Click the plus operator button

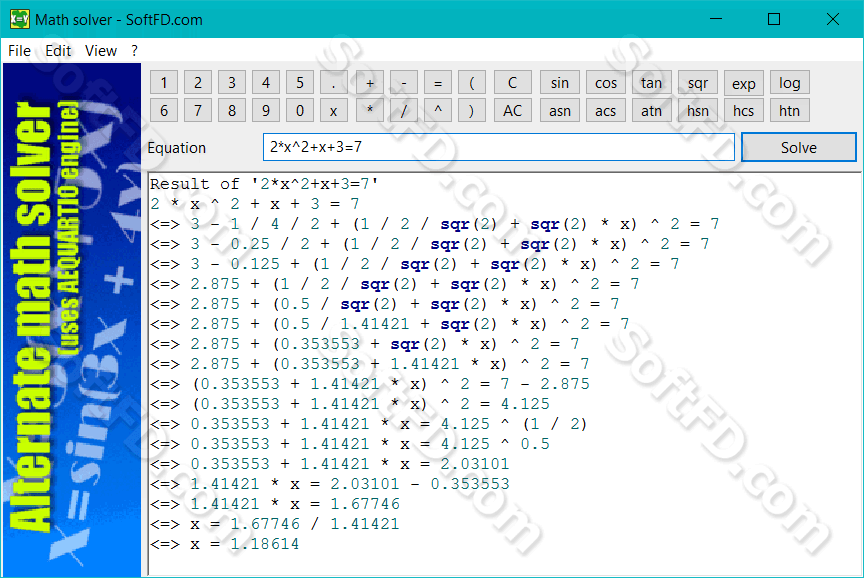[x=370, y=83]
